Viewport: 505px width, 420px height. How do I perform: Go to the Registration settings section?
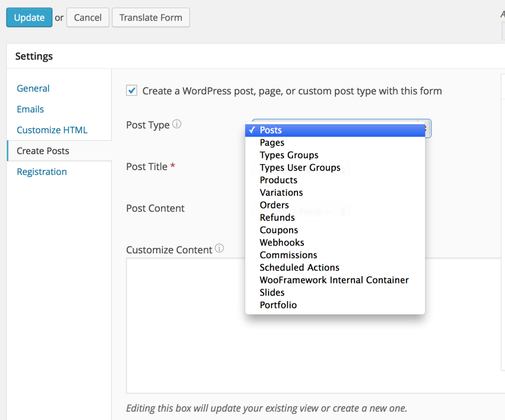pos(41,172)
